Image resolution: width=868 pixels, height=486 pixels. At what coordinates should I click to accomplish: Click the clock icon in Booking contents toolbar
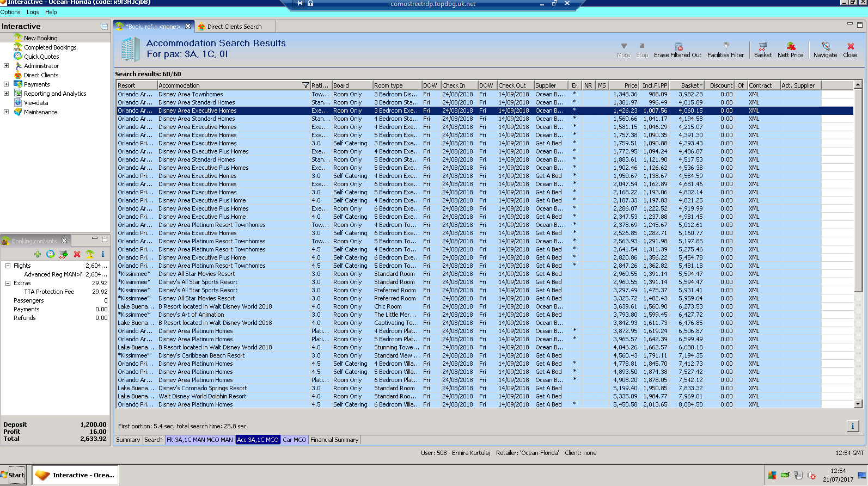[x=51, y=254]
